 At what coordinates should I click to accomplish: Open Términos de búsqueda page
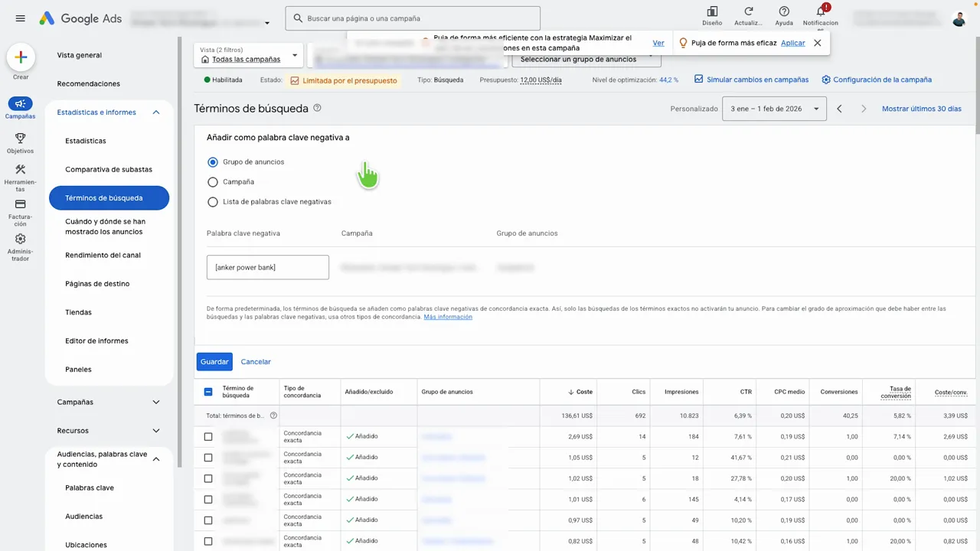click(109, 198)
